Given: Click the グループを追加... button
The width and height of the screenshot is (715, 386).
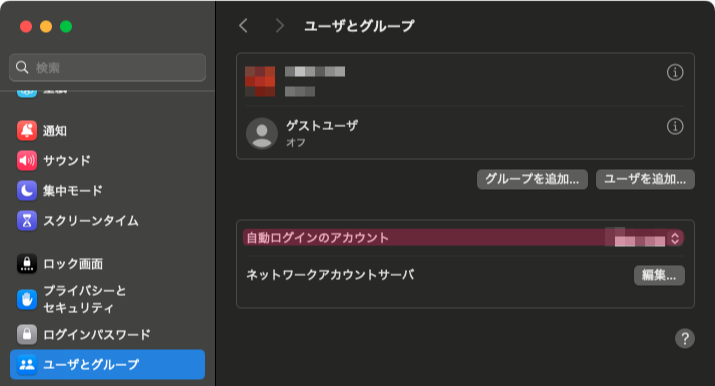Looking at the screenshot, I should 532,179.
